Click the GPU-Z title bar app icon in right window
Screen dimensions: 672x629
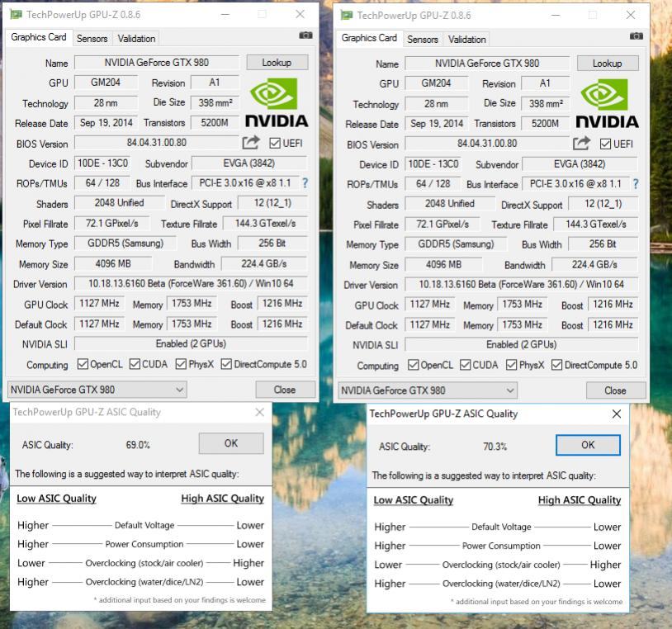(x=346, y=16)
